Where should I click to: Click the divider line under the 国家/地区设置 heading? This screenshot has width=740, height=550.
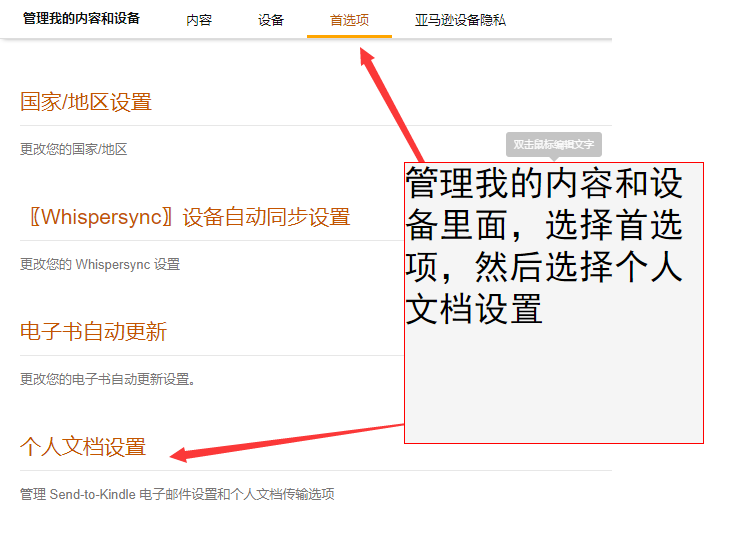[200, 126]
